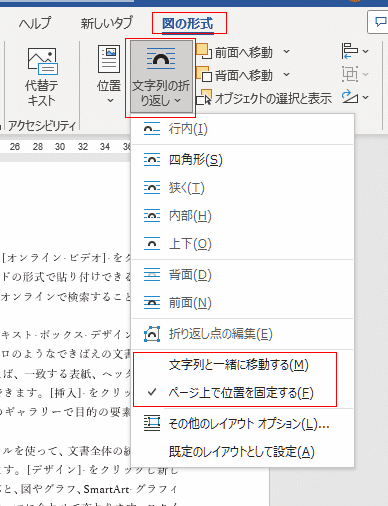Click the 代替テキスト (Alt Text) icon
The height and width of the screenshot is (506, 388).
[x=43, y=61]
